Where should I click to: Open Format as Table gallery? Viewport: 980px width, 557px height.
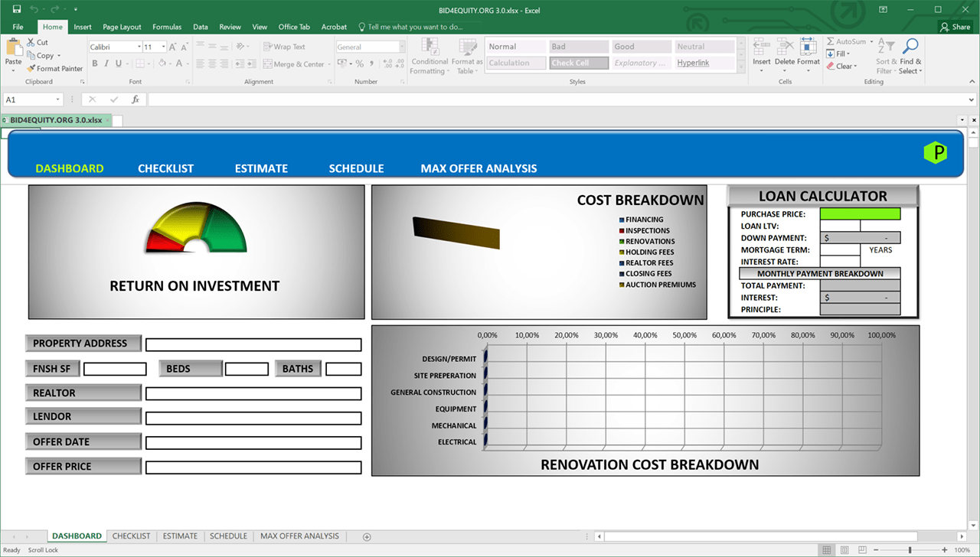[x=467, y=56]
